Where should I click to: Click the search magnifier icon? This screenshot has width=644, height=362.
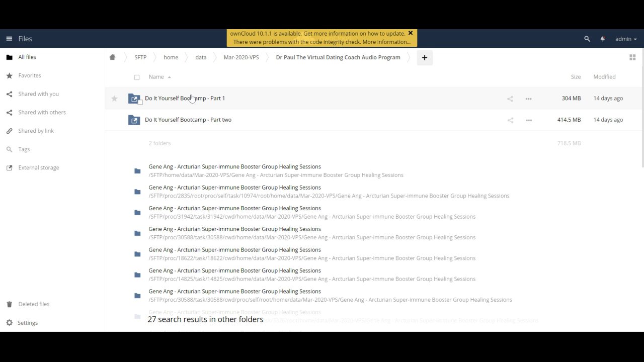tap(587, 39)
